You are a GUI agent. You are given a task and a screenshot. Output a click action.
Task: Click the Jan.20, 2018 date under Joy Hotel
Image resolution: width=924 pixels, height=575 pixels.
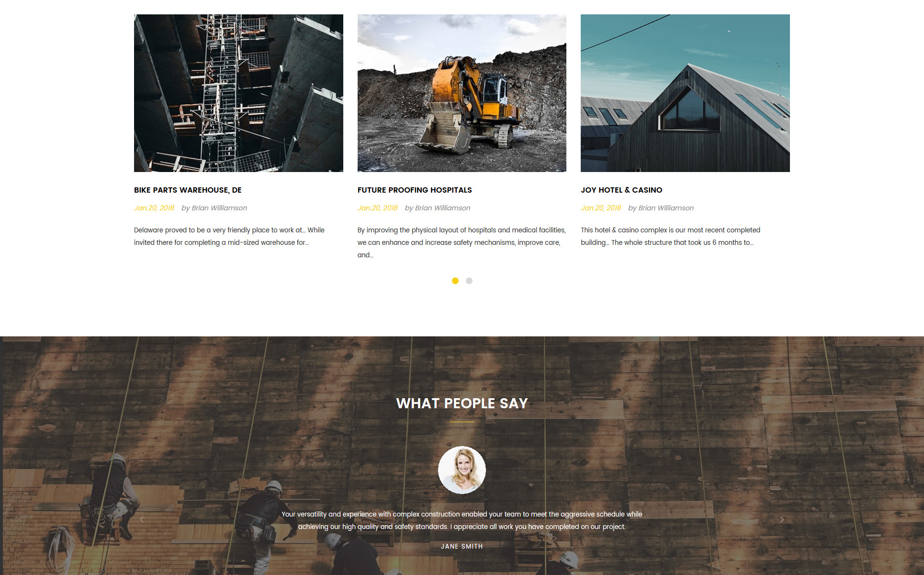point(601,208)
